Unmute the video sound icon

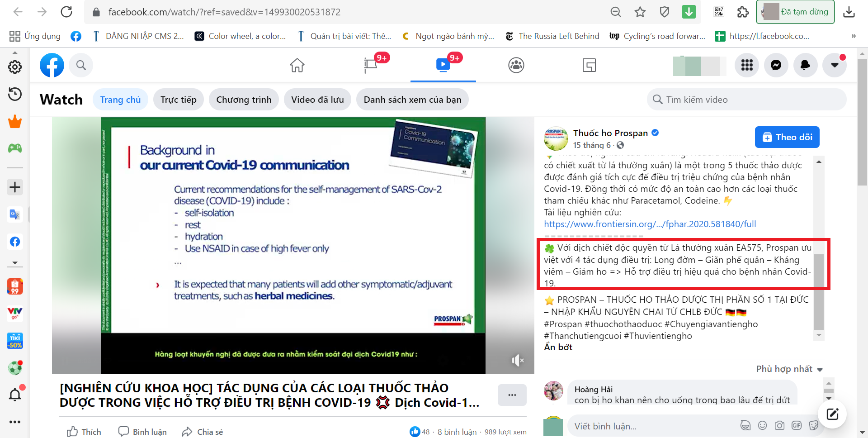518,360
